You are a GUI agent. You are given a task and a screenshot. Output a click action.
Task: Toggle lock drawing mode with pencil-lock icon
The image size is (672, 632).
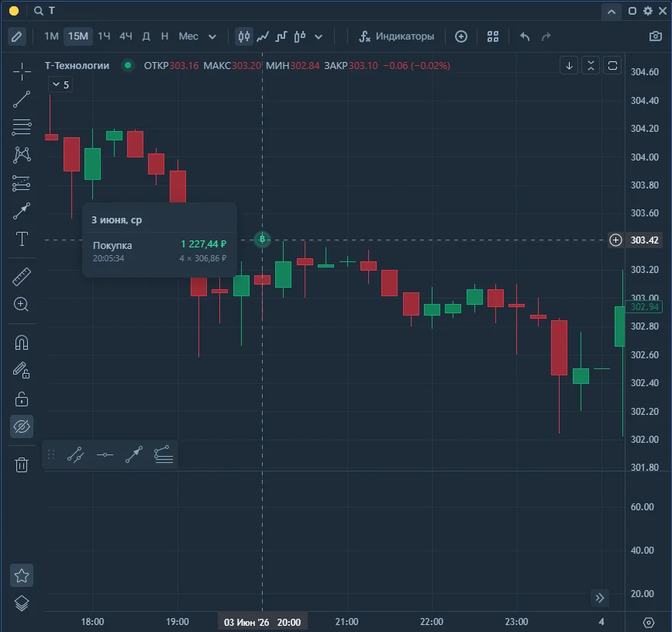tap(22, 371)
